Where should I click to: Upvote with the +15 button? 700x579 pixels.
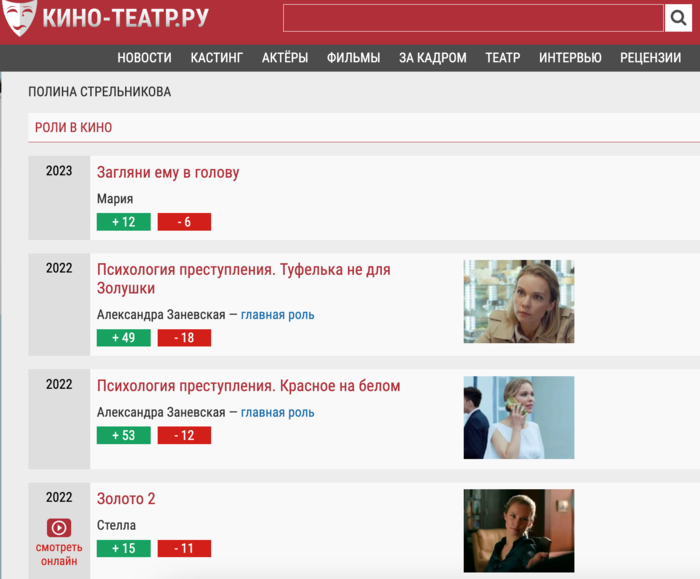[124, 548]
